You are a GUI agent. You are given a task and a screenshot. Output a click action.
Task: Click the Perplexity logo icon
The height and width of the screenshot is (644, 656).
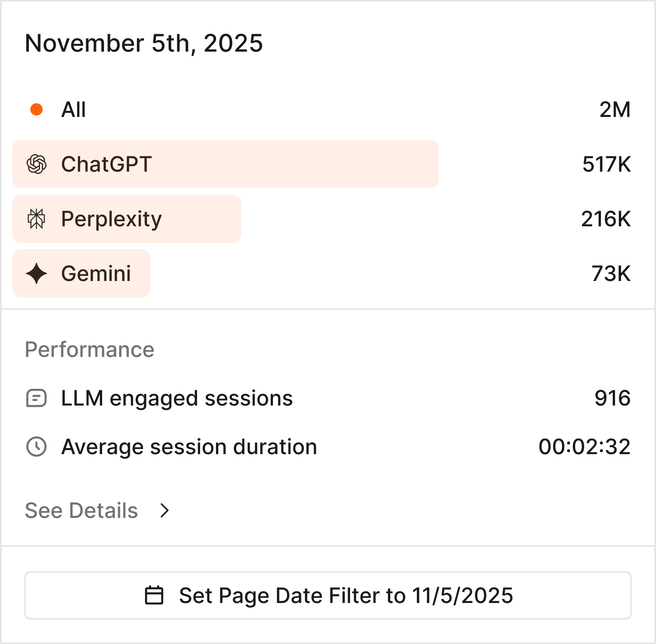coord(36,219)
